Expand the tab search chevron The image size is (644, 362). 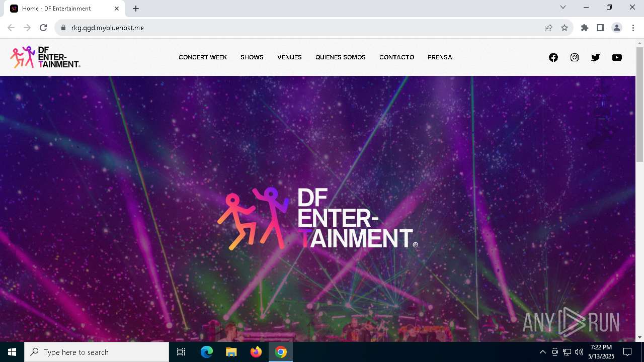(x=563, y=7)
